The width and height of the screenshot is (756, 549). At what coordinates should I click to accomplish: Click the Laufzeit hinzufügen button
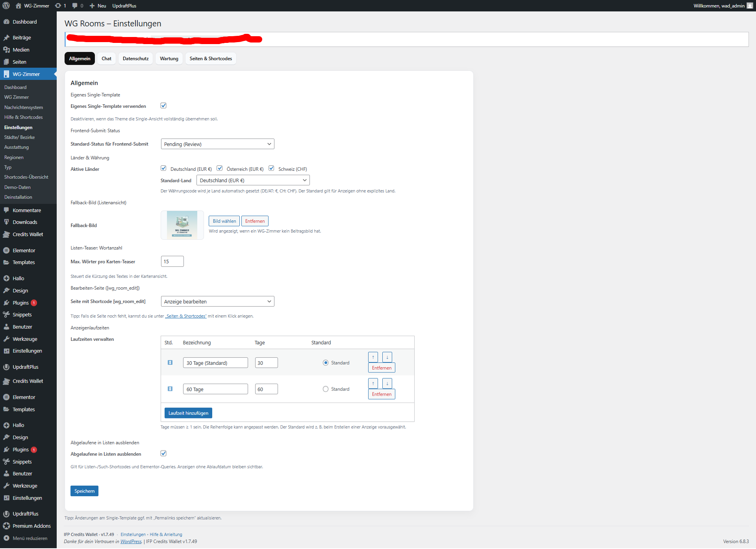(x=188, y=413)
